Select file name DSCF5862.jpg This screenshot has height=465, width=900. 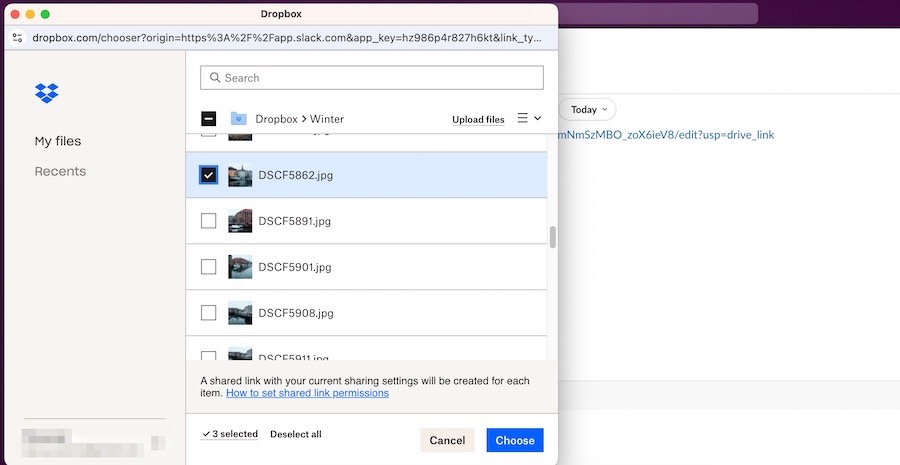296,176
